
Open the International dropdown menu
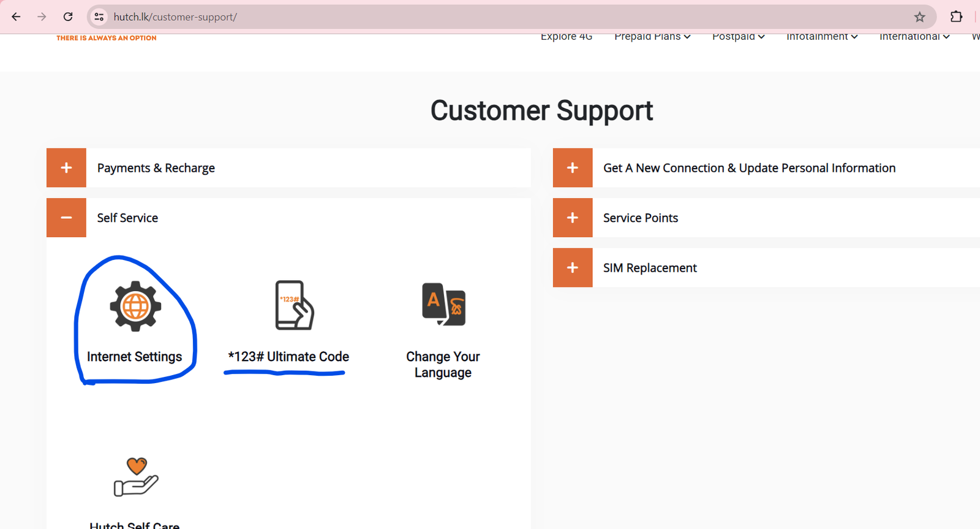point(914,37)
